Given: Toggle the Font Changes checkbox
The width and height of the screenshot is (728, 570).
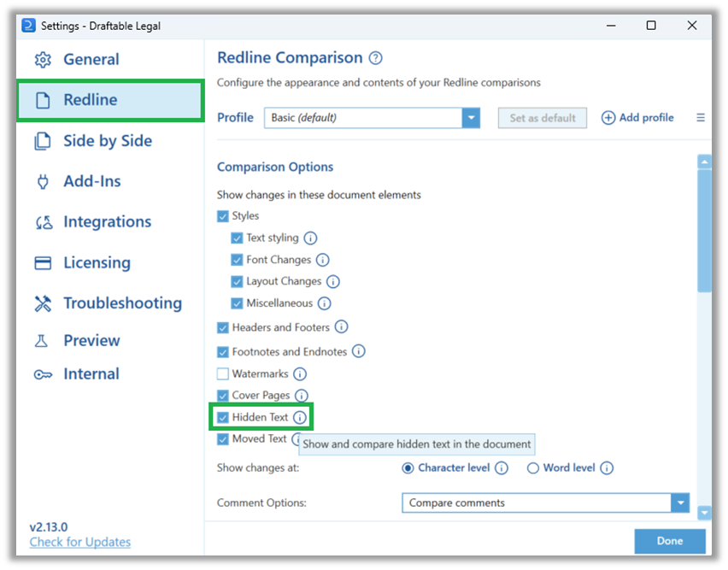Looking at the screenshot, I should tap(237, 260).
